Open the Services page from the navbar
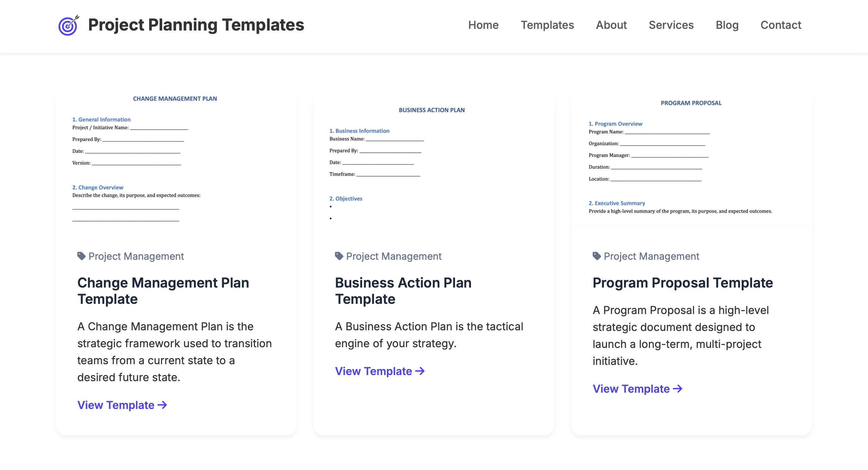The width and height of the screenshot is (868, 470). pos(671,25)
